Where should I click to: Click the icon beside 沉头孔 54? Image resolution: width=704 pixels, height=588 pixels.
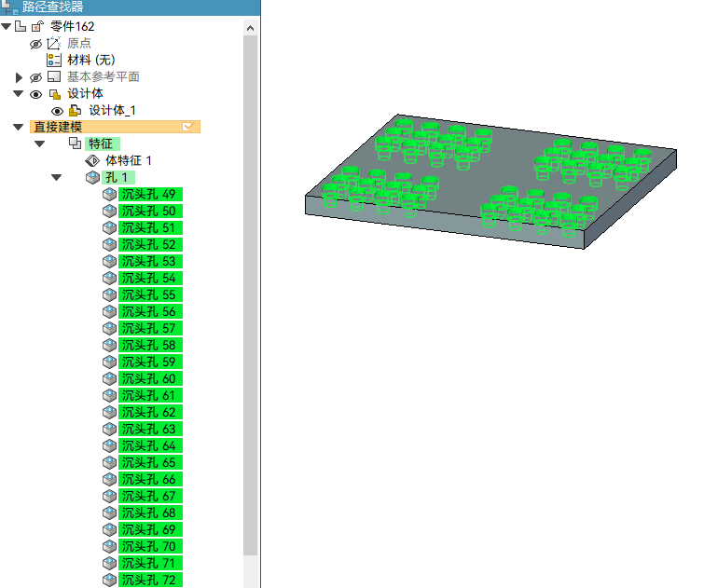(109, 279)
